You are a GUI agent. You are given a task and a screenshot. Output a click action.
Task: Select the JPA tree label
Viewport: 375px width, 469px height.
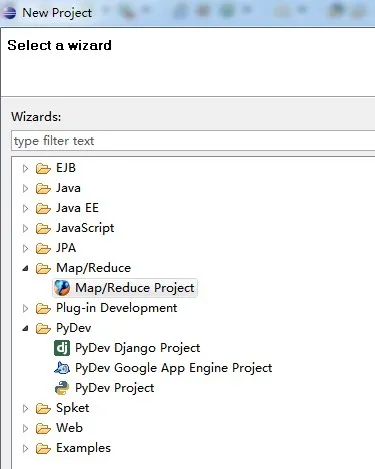[x=66, y=248]
